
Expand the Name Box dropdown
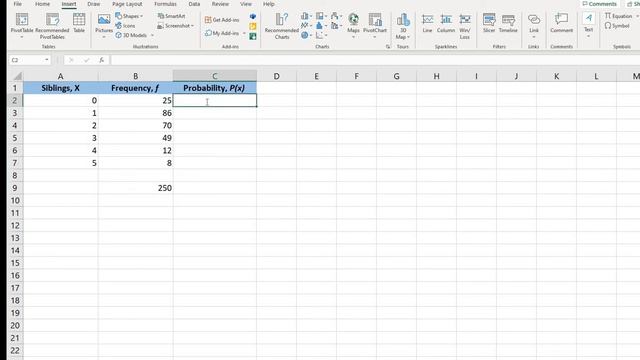pyautogui.click(x=47, y=60)
